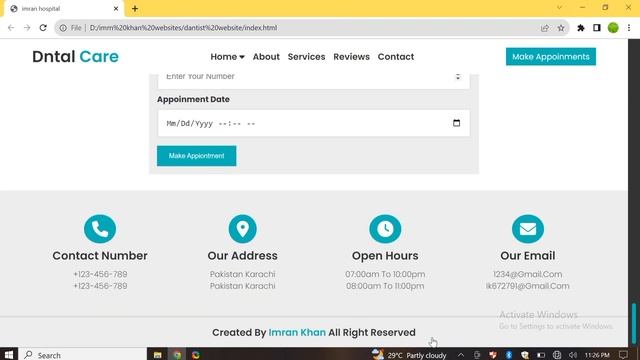Click the 1234@Gmail.Com email text
Image resolution: width=640 pixels, height=360 pixels.
point(528,274)
